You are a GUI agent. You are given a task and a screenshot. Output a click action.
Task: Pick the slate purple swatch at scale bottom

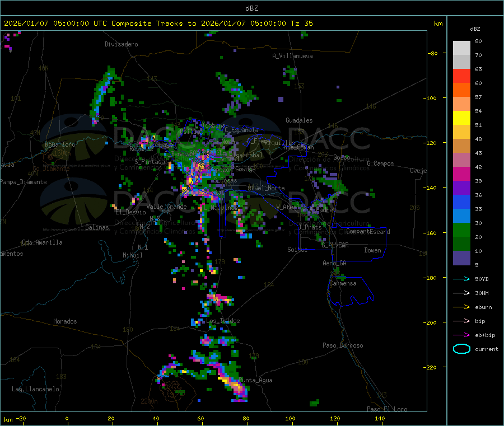[461, 258]
